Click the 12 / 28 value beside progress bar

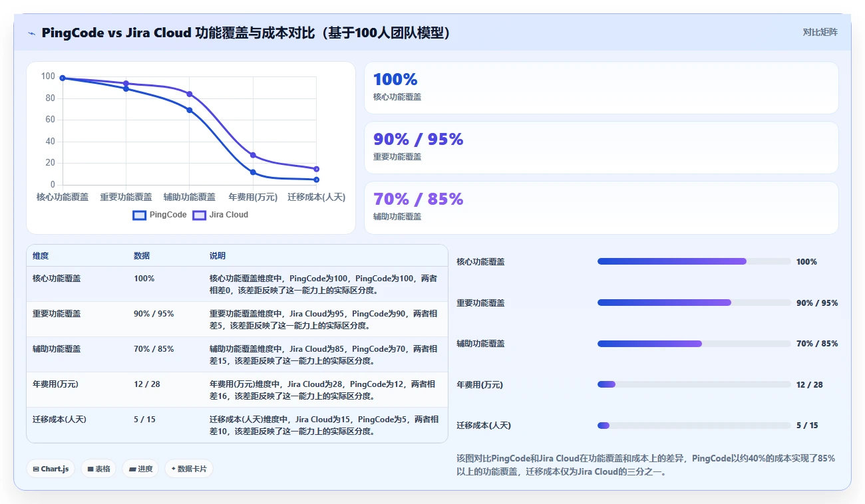click(809, 385)
